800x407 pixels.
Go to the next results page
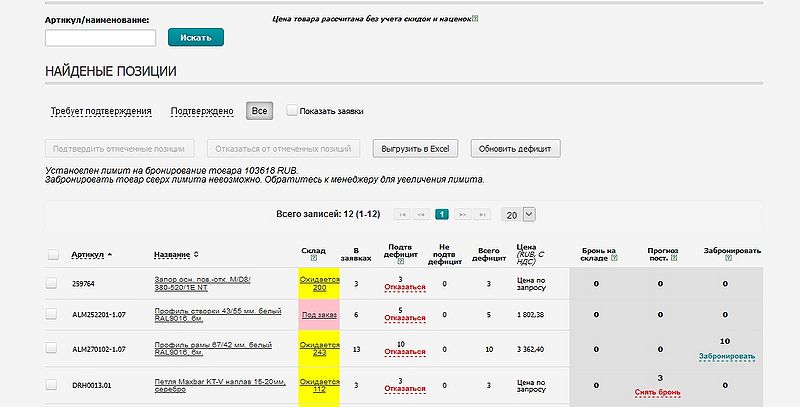(x=462, y=214)
